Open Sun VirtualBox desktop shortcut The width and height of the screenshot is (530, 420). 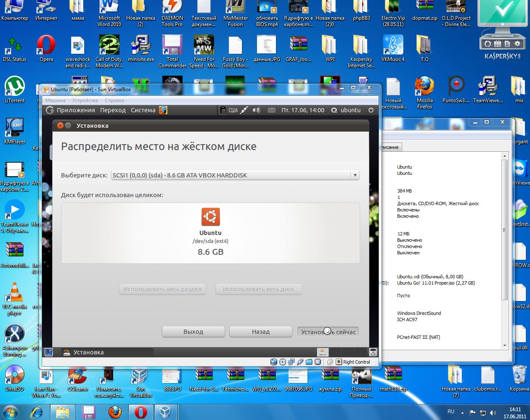tap(140, 383)
